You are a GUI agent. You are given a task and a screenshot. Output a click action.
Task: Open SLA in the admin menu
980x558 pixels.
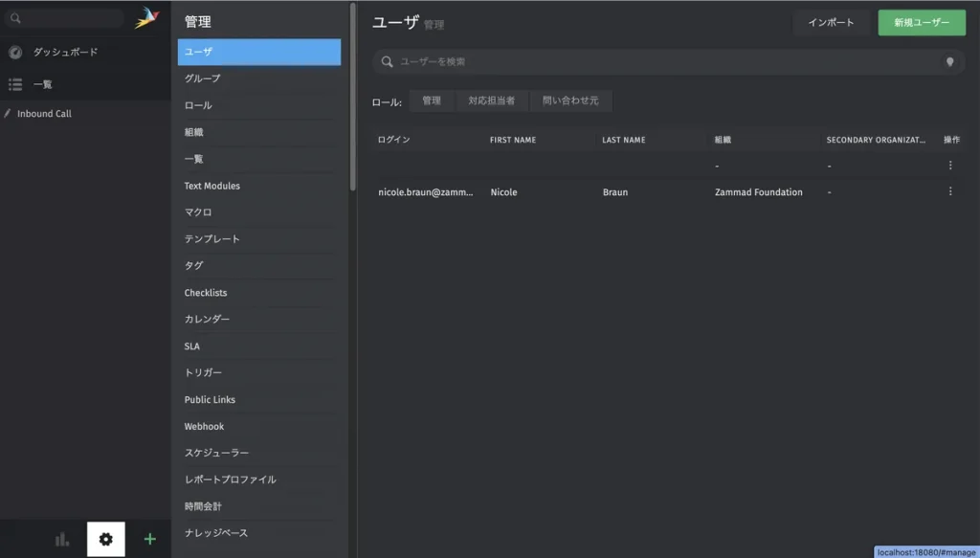coord(258,346)
